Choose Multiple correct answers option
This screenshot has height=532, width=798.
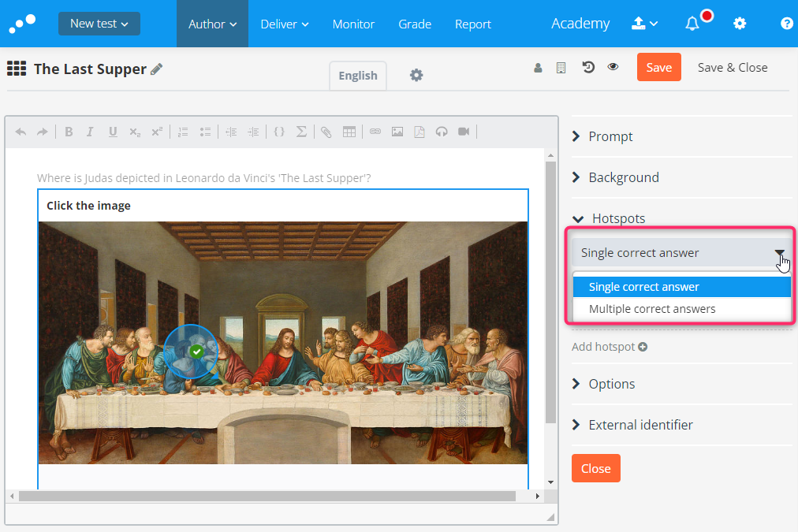click(x=681, y=309)
